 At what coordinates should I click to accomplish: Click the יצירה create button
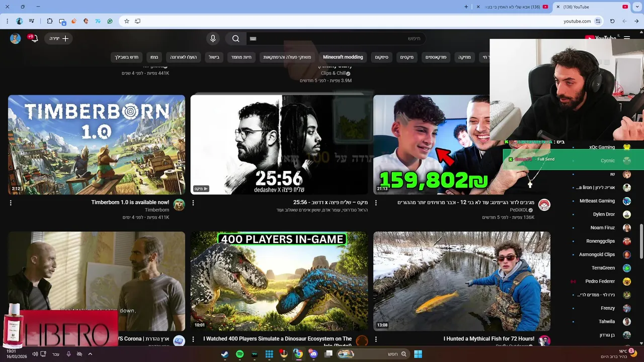(x=58, y=39)
